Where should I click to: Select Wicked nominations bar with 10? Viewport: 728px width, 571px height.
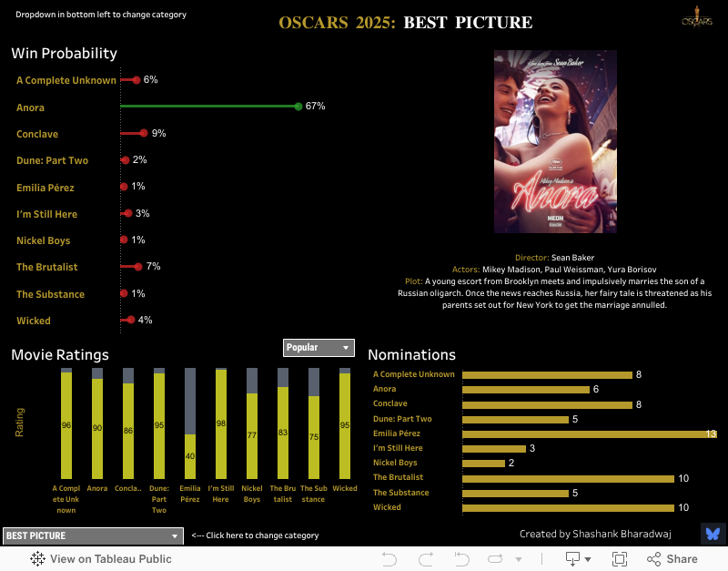(x=568, y=508)
